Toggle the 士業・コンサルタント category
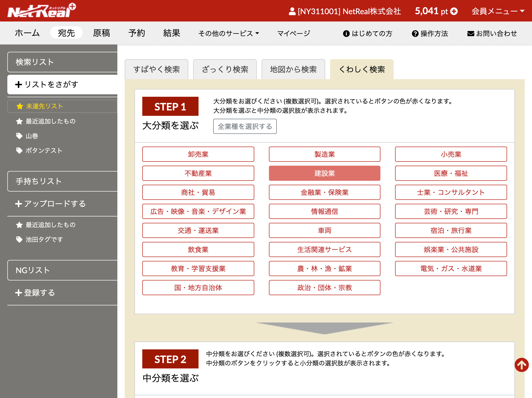 pos(451,192)
